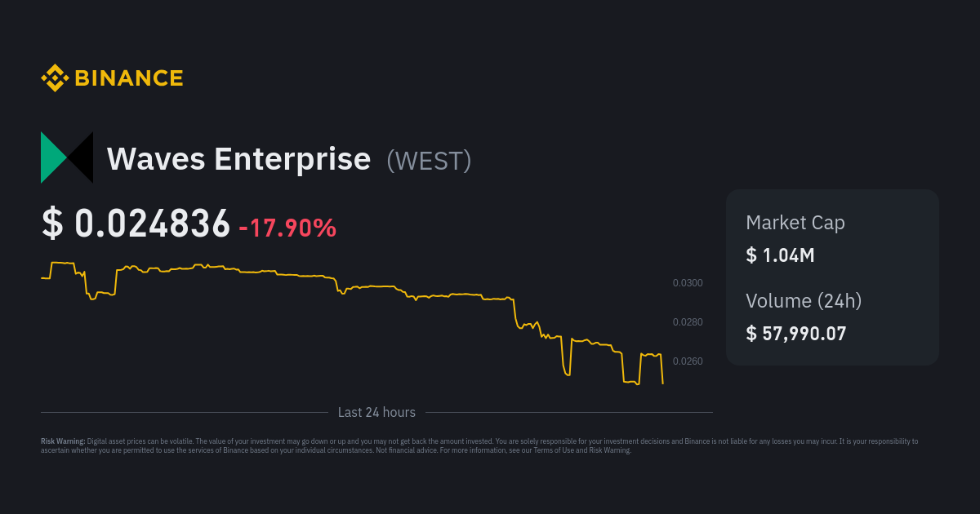Select the Waves Enterprise title
Screen dimensions: 980x514
(x=238, y=159)
